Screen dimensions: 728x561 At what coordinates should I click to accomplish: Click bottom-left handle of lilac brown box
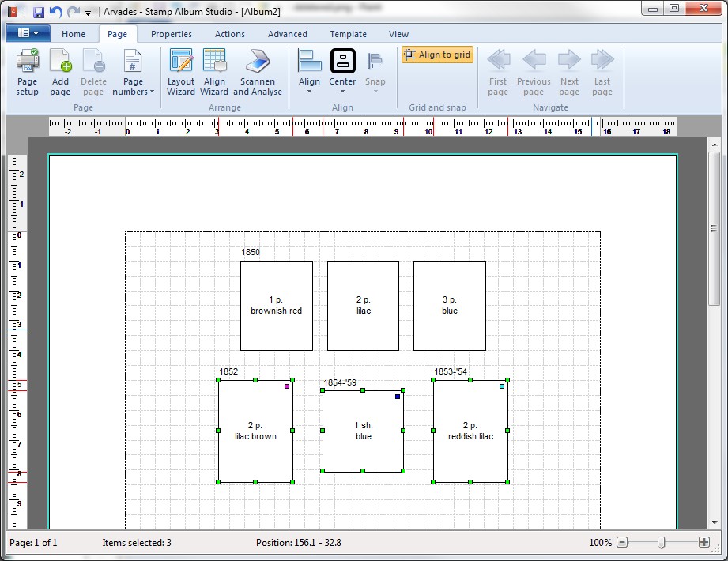point(218,482)
